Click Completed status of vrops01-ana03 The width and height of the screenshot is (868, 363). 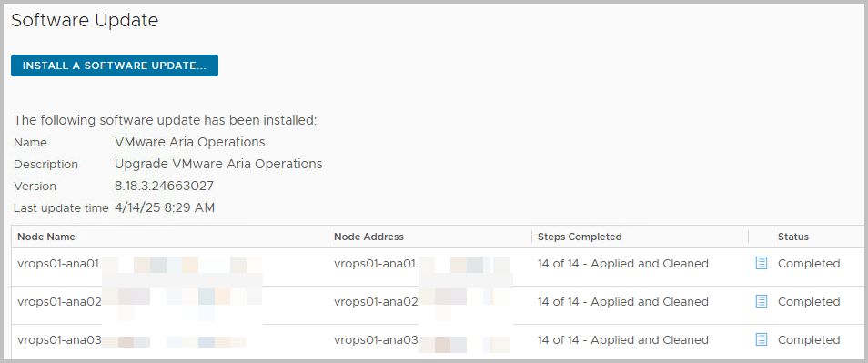coord(809,339)
